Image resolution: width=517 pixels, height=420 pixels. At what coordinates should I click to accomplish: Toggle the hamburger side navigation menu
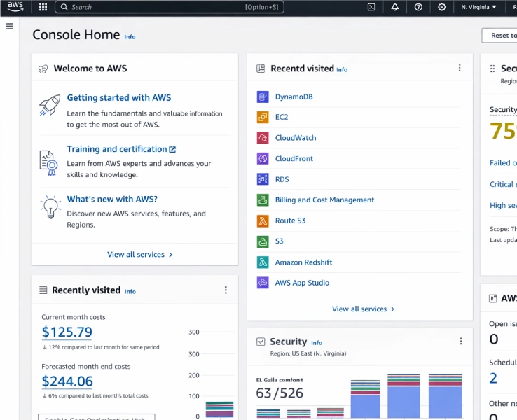pyautogui.click(x=9, y=26)
